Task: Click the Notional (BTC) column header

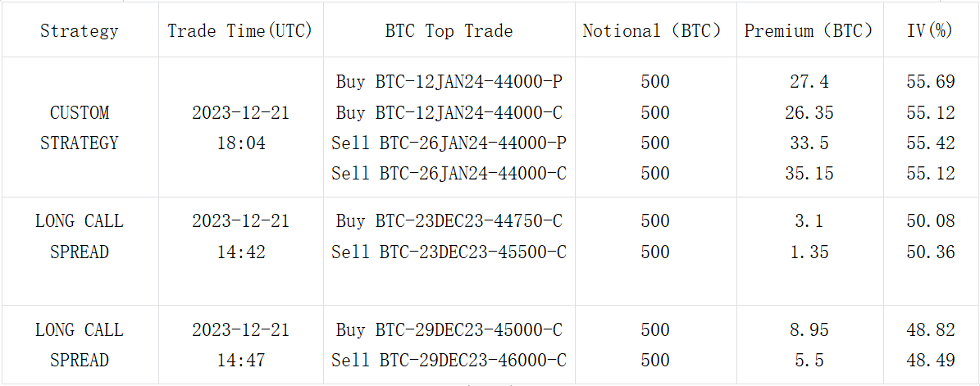Action: (655, 31)
